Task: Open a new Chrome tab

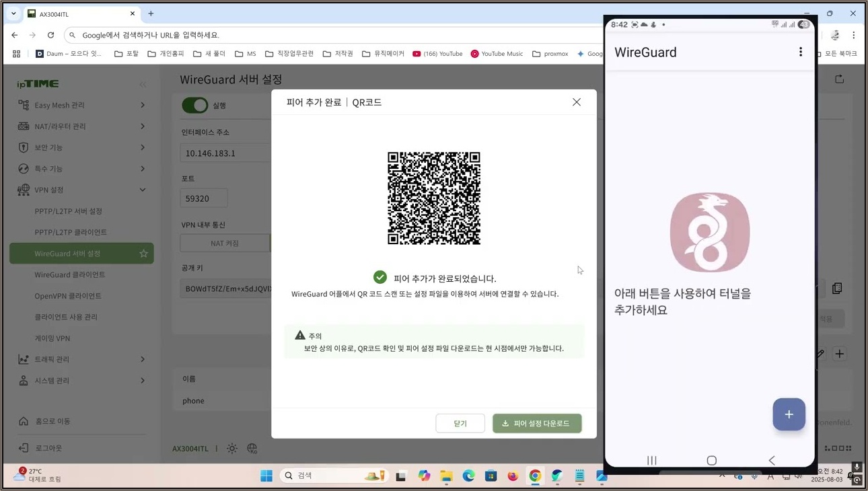Action: (151, 13)
